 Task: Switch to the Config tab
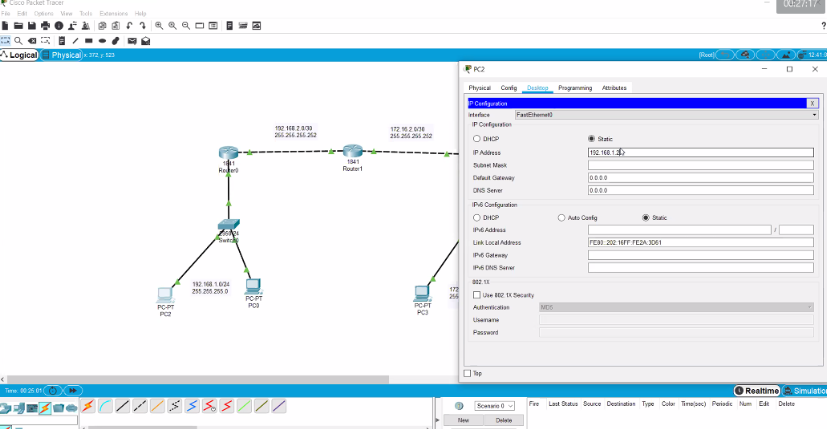coord(508,88)
